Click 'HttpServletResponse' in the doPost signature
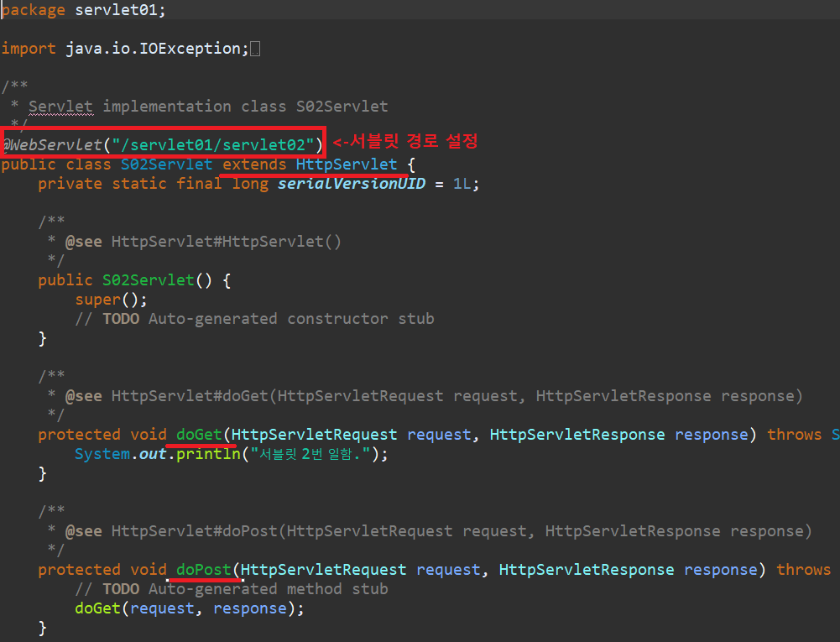 [x=587, y=570]
